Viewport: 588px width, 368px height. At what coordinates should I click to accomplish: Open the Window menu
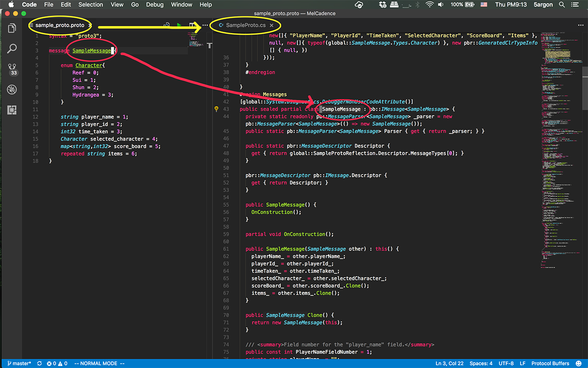(x=181, y=5)
